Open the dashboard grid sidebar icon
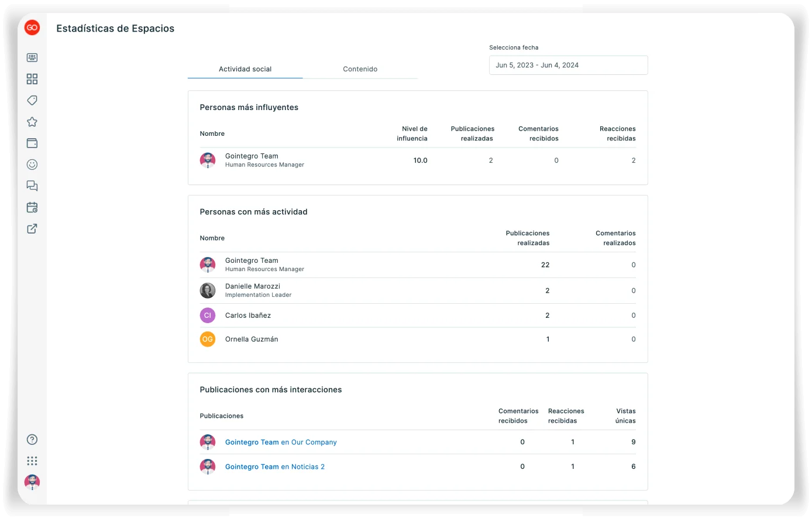 point(32,79)
